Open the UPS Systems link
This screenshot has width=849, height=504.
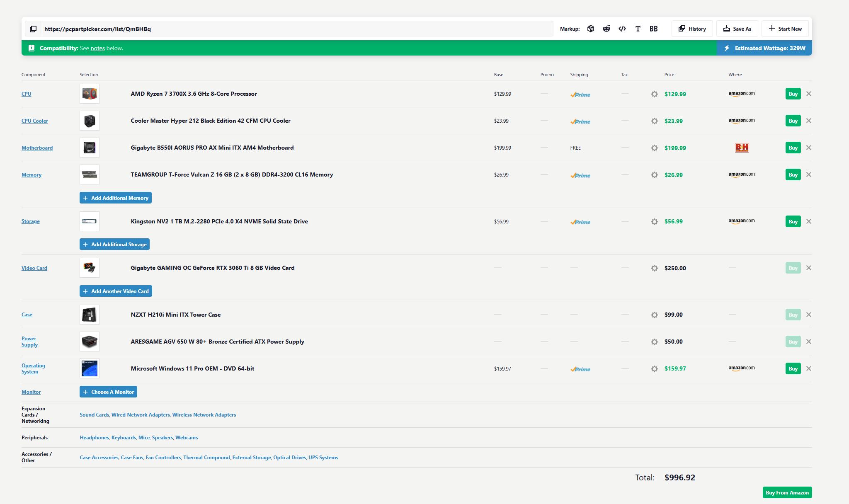323,457
